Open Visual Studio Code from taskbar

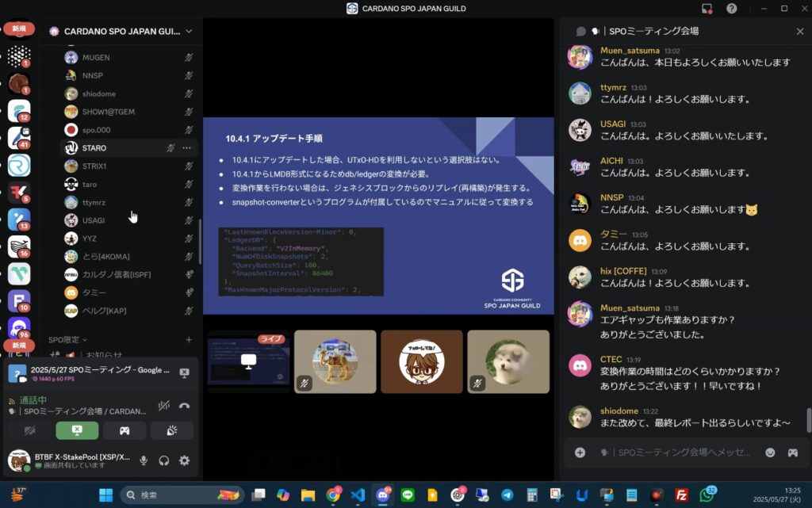click(358, 495)
